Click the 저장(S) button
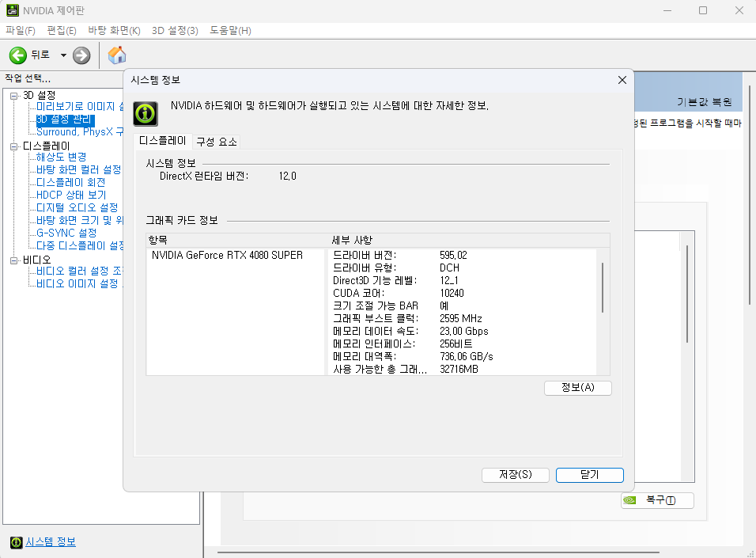Screen dimensions: 756x558 coord(515,475)
